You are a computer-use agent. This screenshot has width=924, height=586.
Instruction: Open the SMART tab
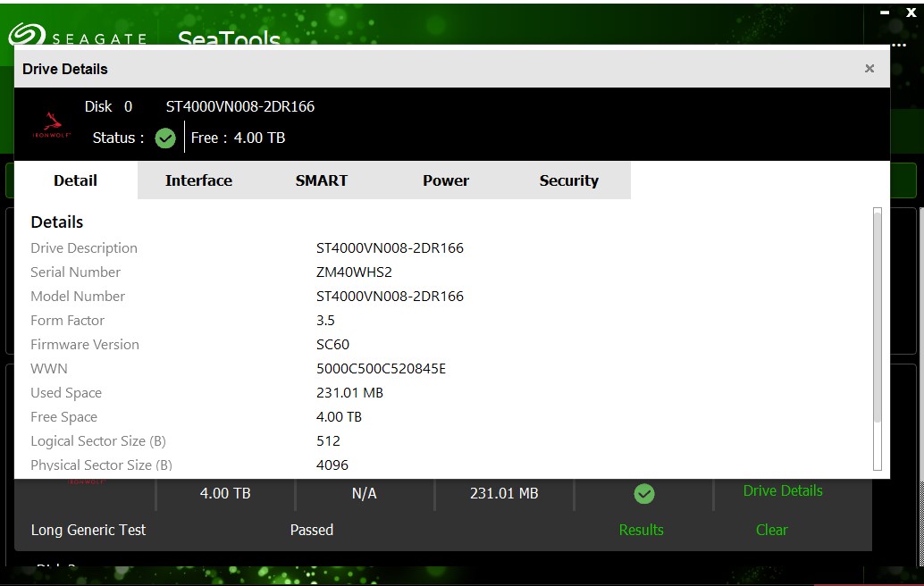click(x=321, y=180)
